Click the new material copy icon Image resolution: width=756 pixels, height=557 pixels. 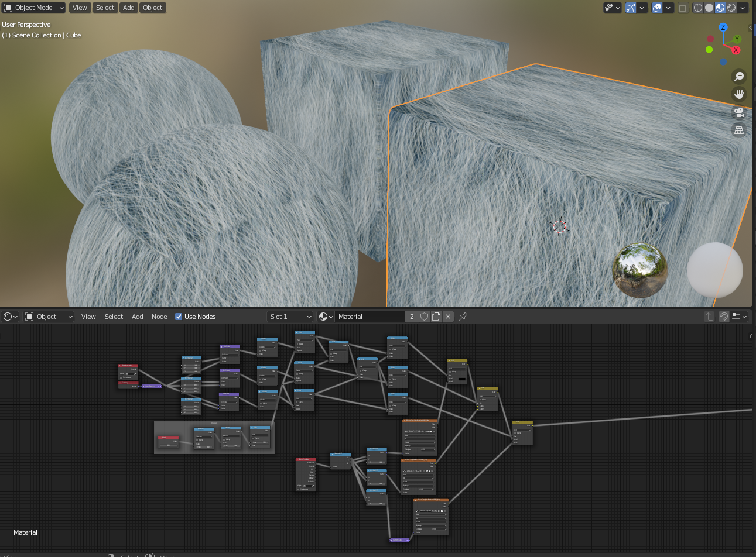pos(436,317)
